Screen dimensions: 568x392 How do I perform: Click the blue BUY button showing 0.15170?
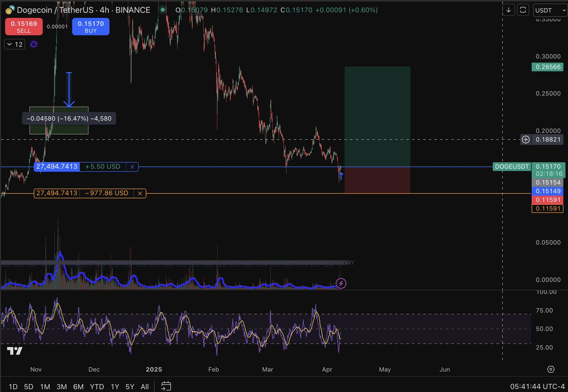[90, 26]
